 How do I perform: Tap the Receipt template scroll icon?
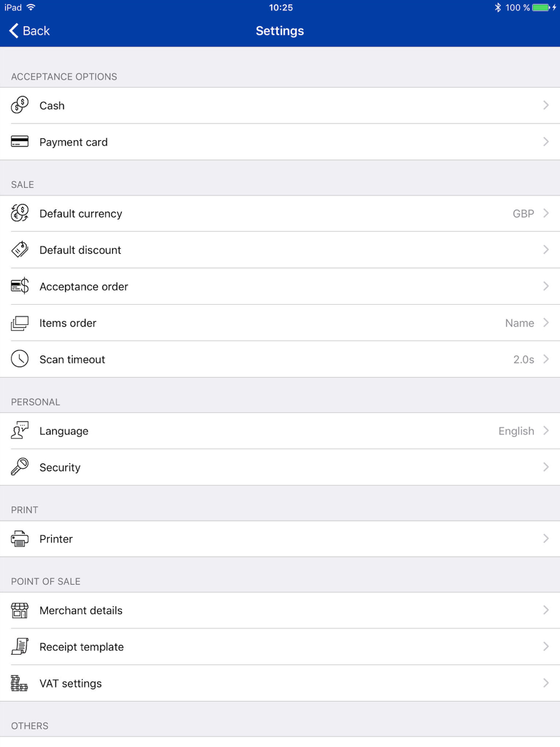pos(20,646)
